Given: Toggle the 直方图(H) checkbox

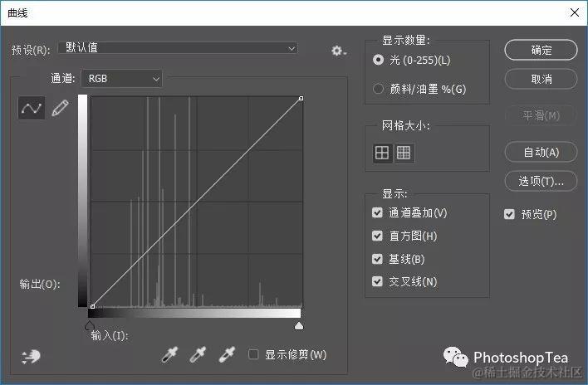Looking at the screenshot, I should [377, 236].
